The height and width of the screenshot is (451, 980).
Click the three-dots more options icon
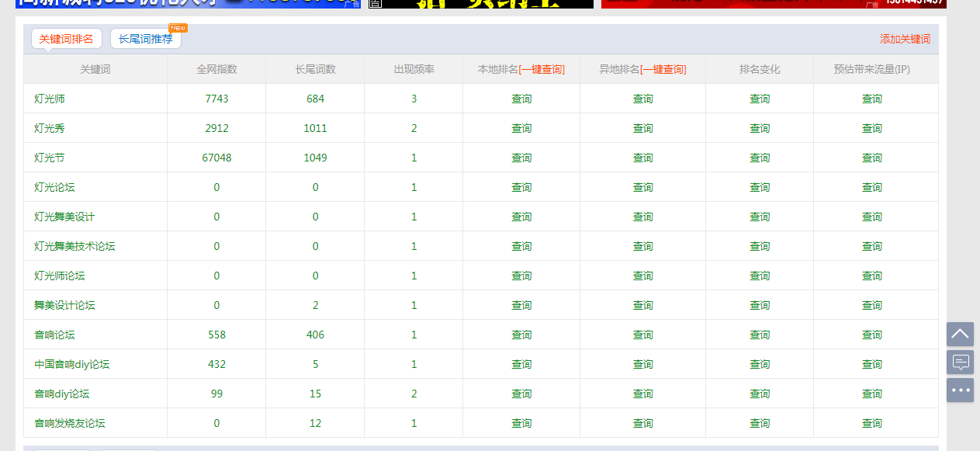(960, 390)
